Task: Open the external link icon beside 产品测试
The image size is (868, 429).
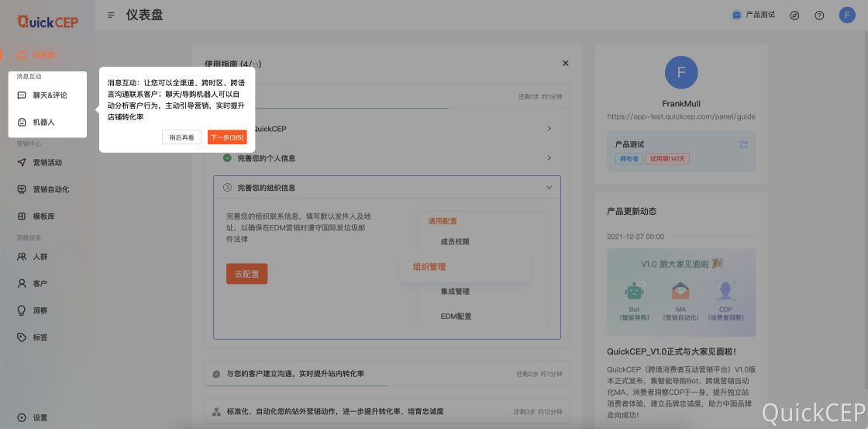Action: coord(743,144)
